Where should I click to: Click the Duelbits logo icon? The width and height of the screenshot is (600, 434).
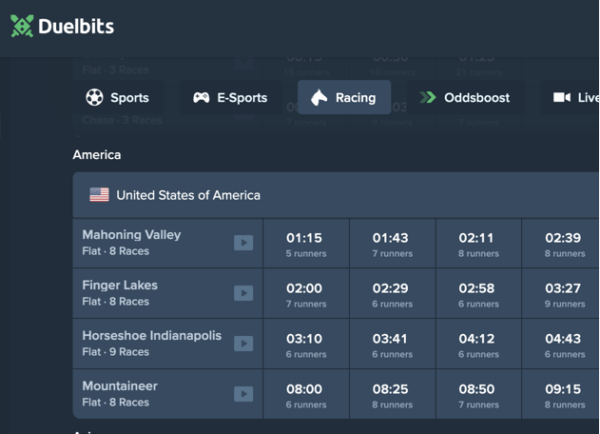(22, 27)
